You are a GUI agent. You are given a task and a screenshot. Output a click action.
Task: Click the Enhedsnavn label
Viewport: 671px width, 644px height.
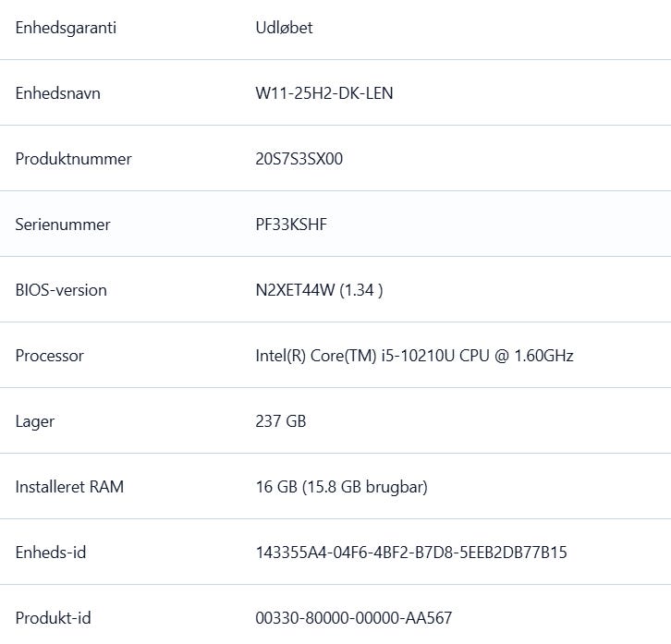click(x=58, y=93)
